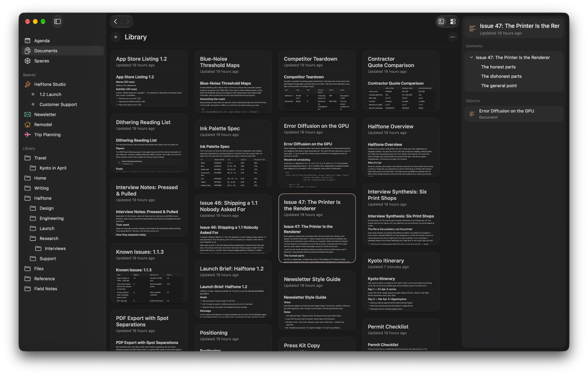The image size is (588, 376).
Task: Select the highlighted Issue 47 card
Action: (317, 228)
